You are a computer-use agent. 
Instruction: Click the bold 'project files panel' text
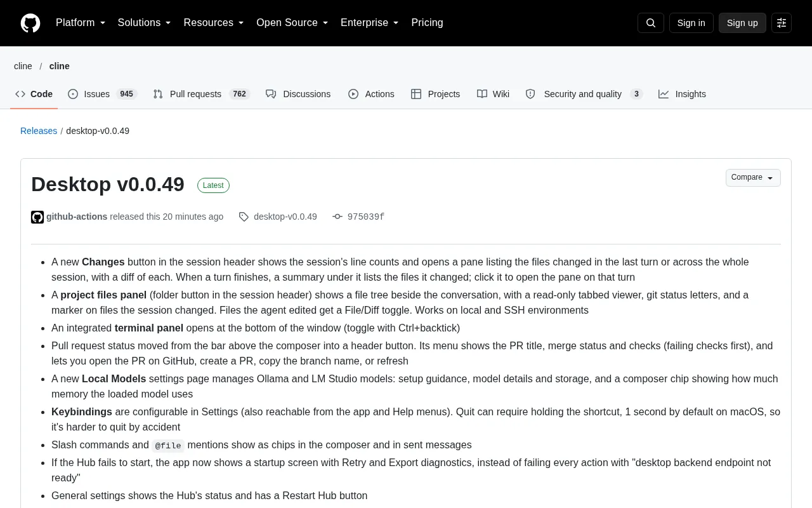[x=103, y=295]
